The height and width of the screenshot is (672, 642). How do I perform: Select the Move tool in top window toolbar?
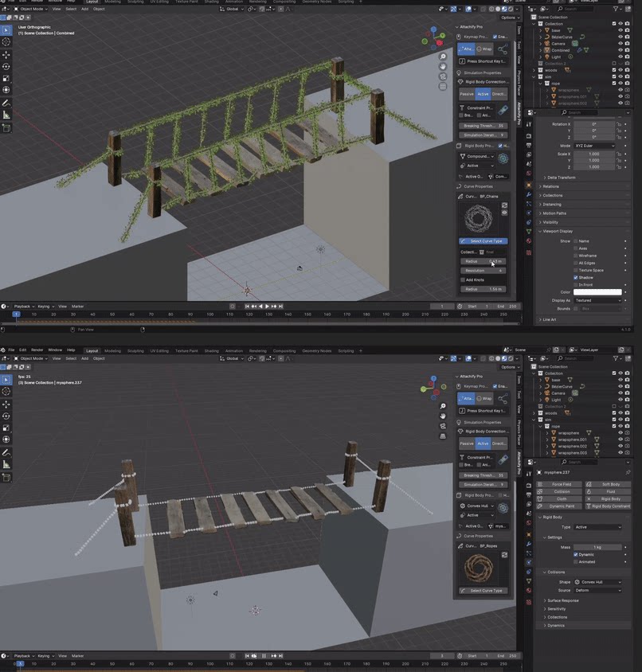6,54
